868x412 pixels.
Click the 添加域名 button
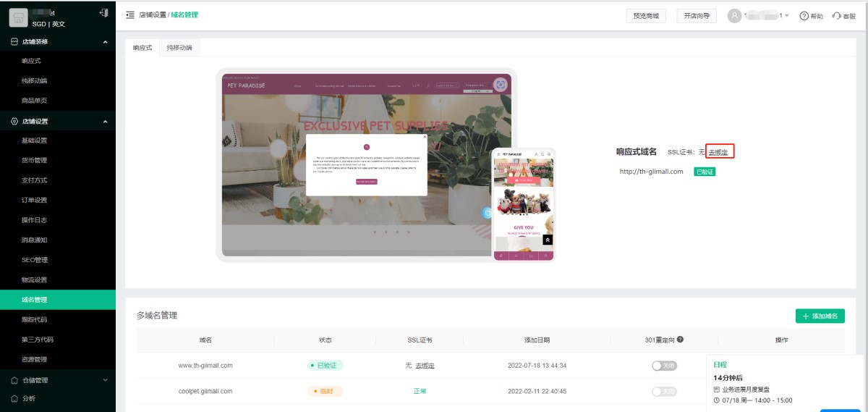point(820,316)
